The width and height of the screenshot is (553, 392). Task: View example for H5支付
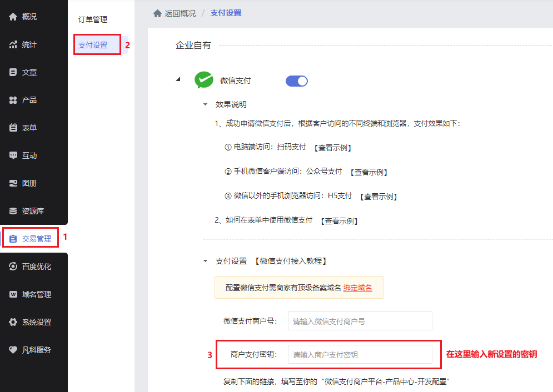tap(379, 197)
